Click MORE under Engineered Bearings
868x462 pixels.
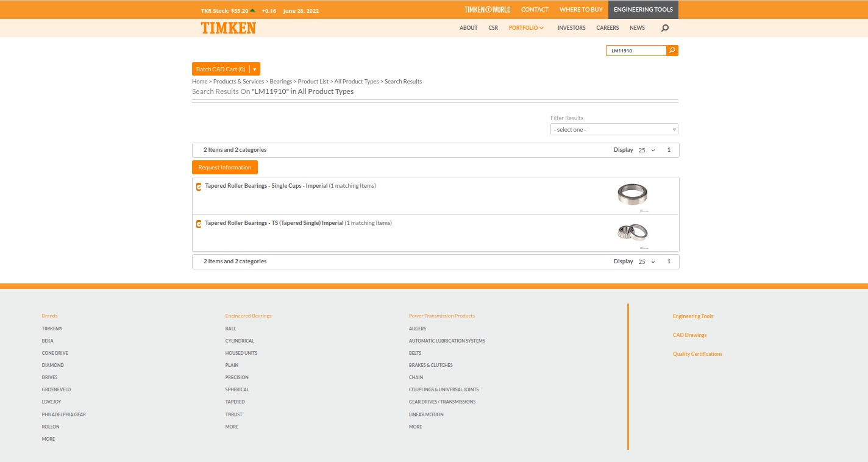[x=232, y=427]
